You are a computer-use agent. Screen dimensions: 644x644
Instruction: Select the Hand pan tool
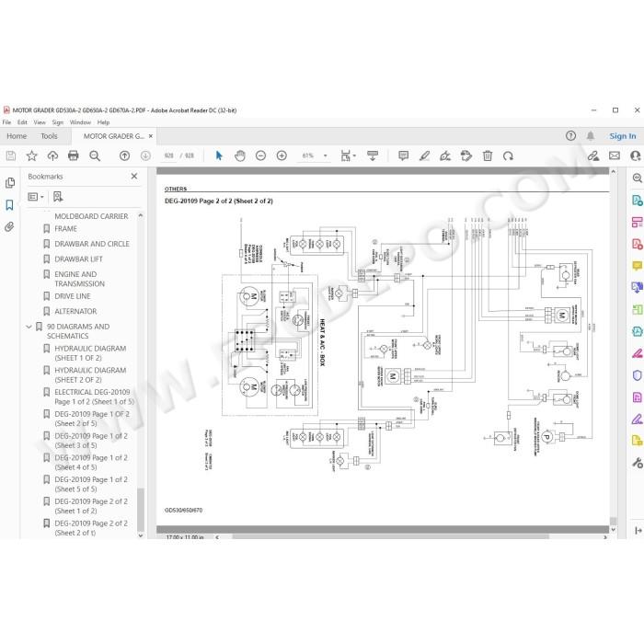point(240,156)
